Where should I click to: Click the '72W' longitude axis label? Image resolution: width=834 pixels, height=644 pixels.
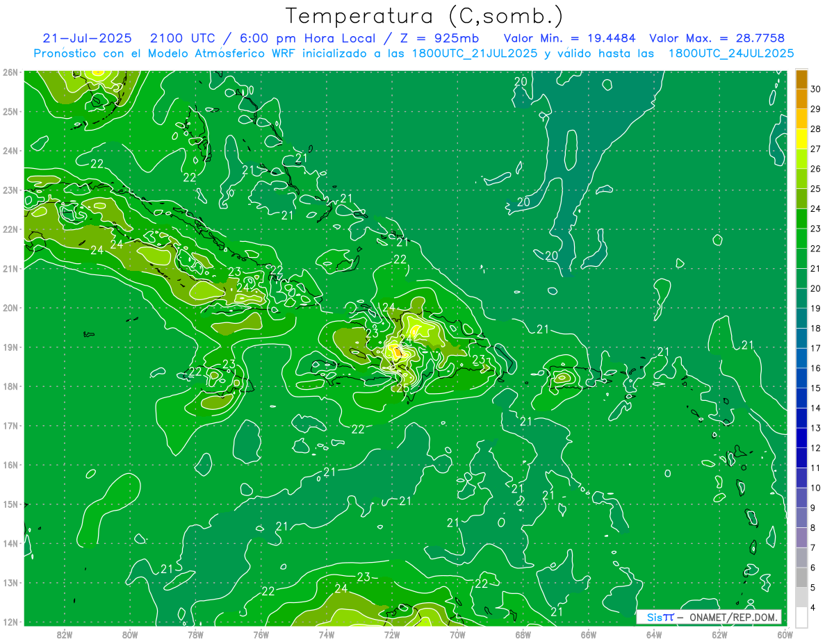392,634
